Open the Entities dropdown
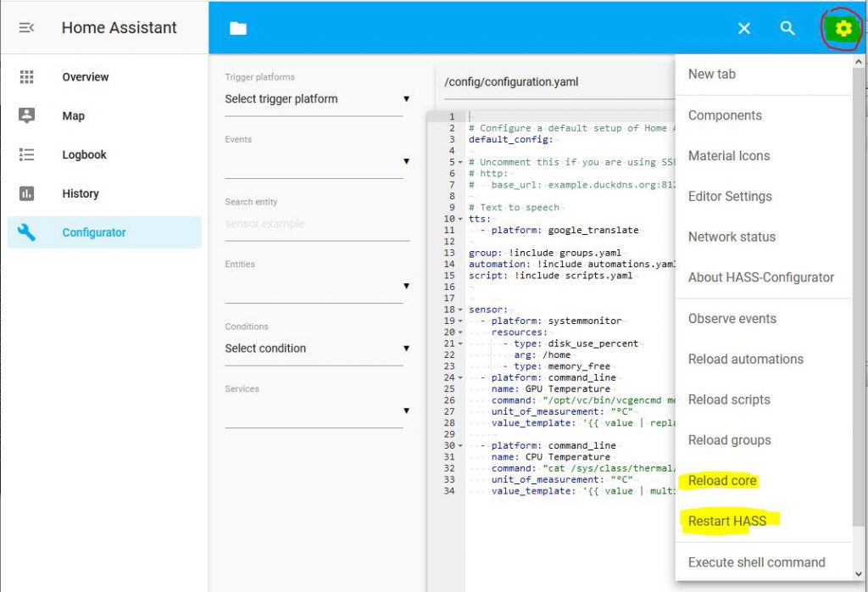Viewport: 868px width, 592px height. click(x=317, y=286)
